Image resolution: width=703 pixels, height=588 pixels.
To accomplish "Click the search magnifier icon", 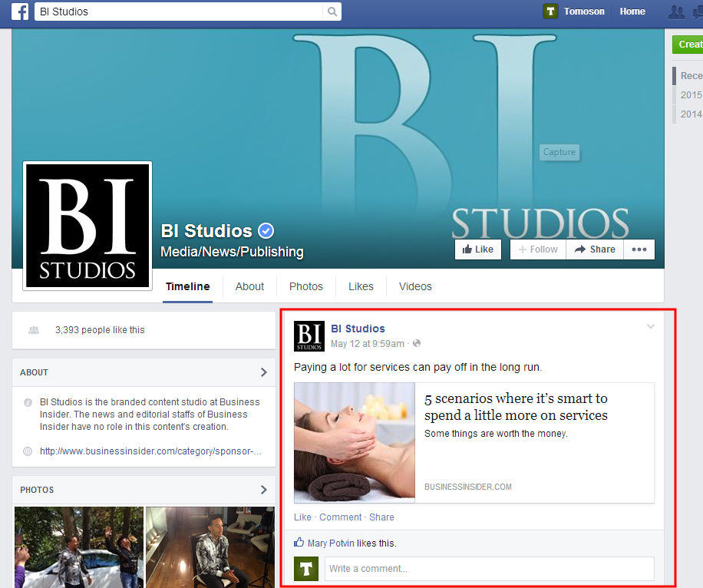I will (x=332, y=12).
